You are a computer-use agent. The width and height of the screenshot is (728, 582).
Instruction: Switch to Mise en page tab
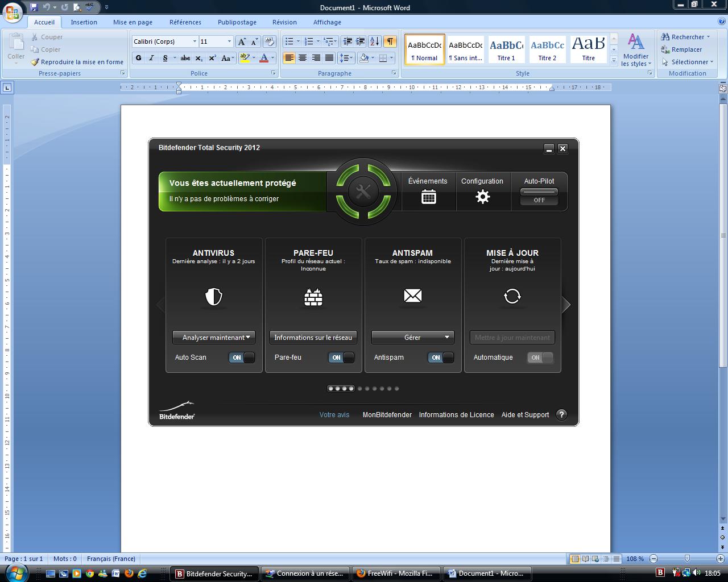133,22
